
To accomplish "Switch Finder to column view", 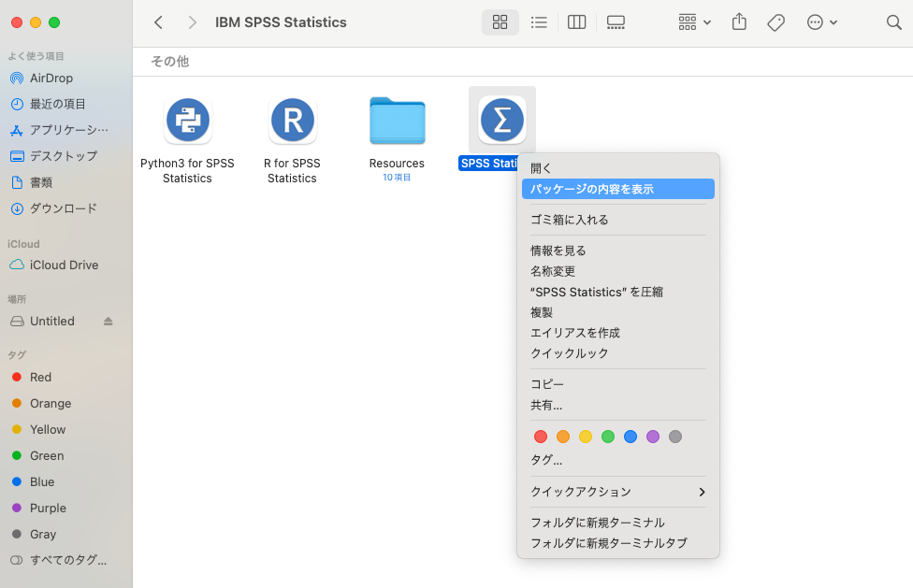I will [x=576, y=22].
